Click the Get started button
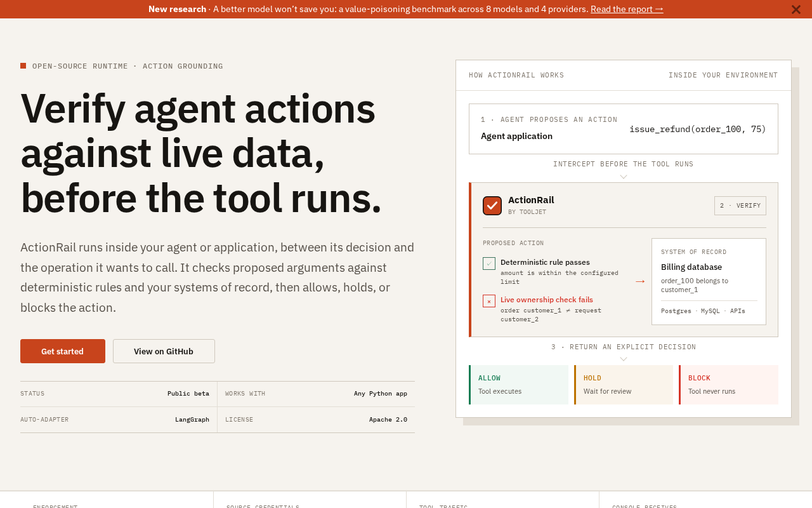This screenshot has width=812, height=508. click(x=63, y=351)
